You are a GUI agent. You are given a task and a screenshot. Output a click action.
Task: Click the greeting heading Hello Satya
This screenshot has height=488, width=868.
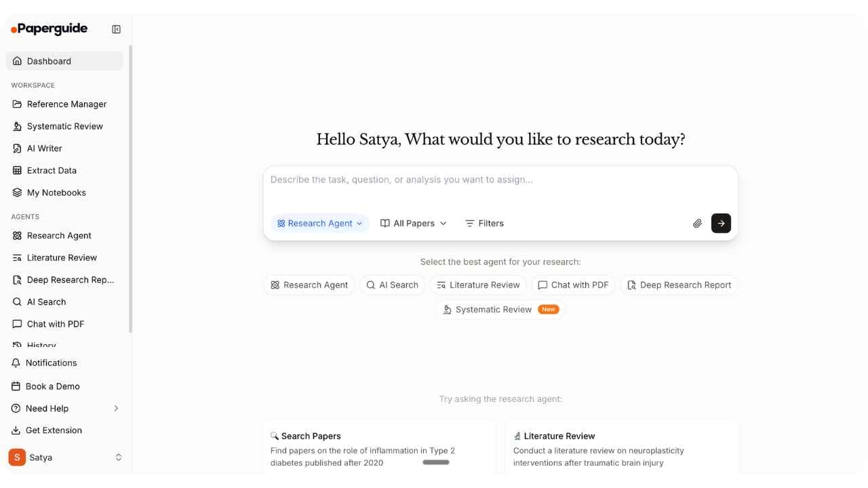(500, 140)
